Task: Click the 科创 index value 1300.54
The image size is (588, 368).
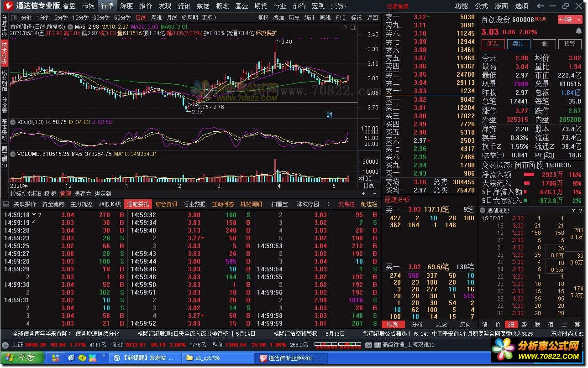Action: (x=236, y=345)
